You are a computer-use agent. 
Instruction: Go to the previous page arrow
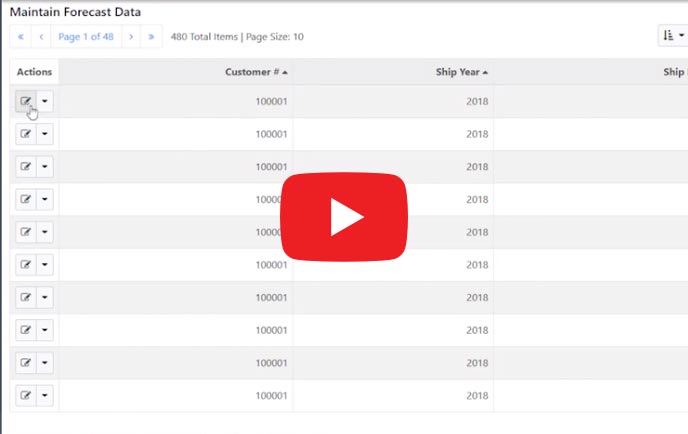(42, 37)
